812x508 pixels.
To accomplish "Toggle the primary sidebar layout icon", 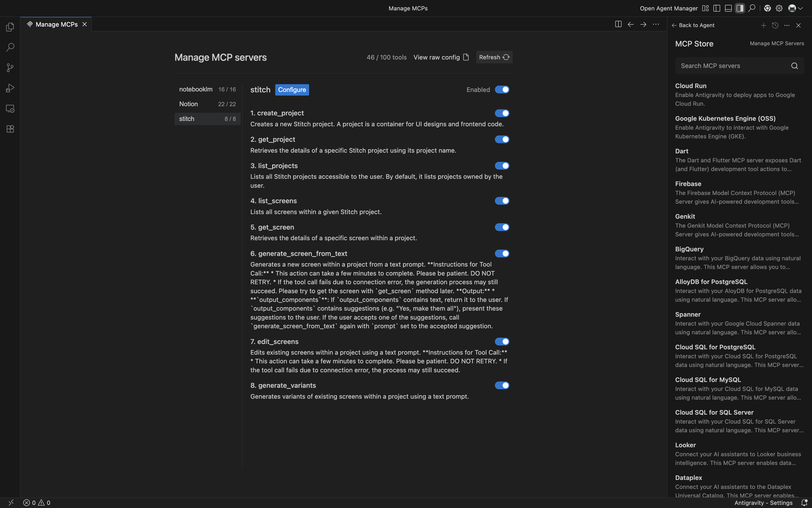I will 717,8.
